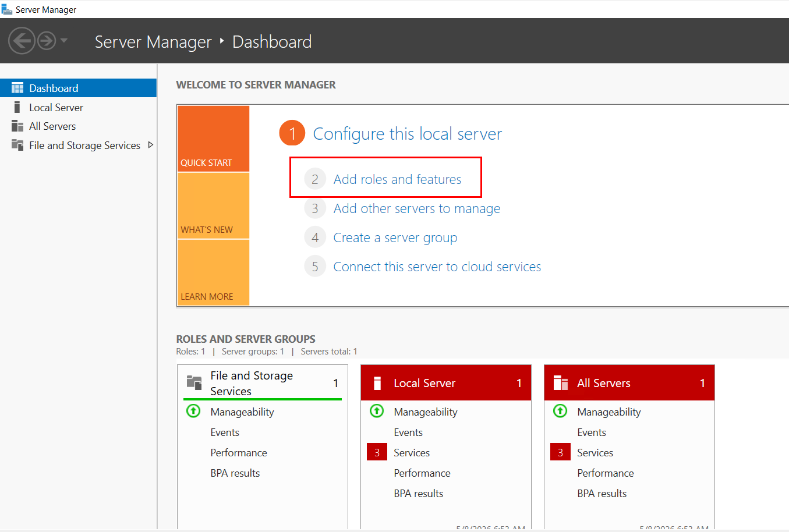
Task: Click Configure this local server link
Action: click(408, 133)
